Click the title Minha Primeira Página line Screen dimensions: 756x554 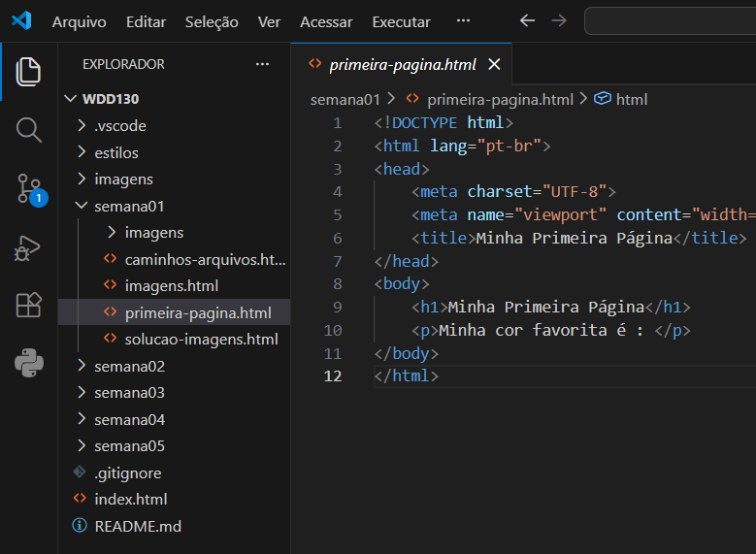click(x=578, y=238)
